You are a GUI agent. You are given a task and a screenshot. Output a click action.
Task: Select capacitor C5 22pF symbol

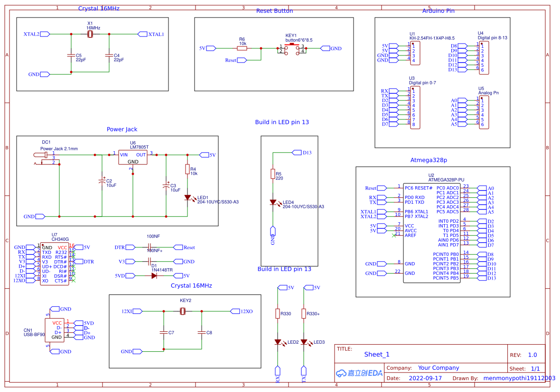point(70,55)
